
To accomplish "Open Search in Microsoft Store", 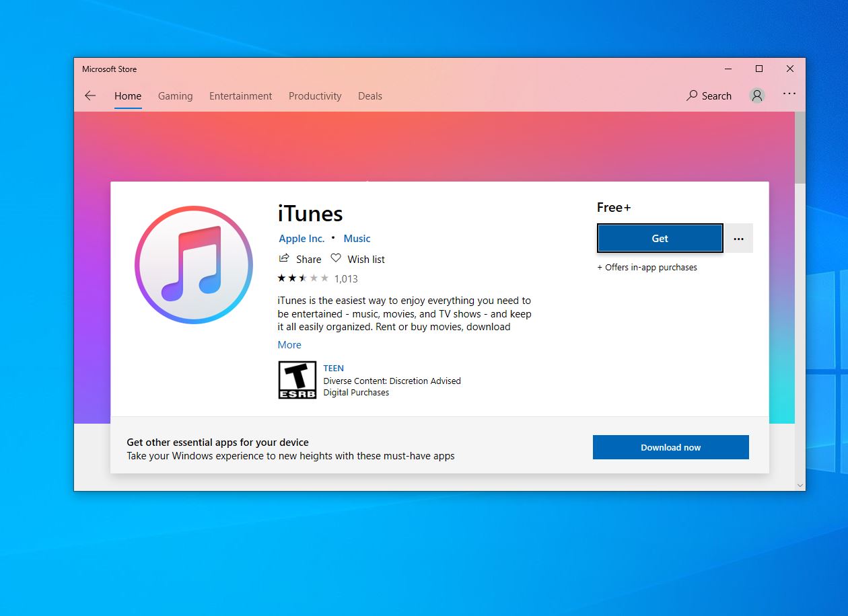I will click(709, 96).
